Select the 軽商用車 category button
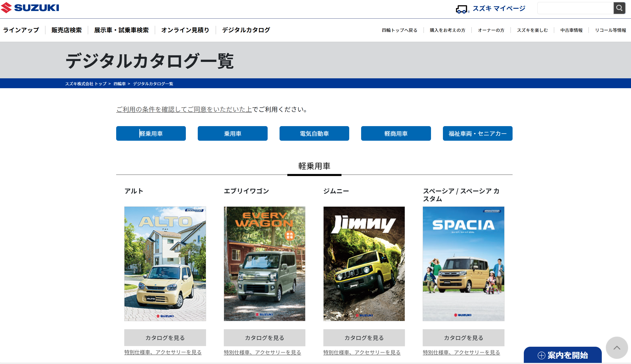 tap(396, 134)
